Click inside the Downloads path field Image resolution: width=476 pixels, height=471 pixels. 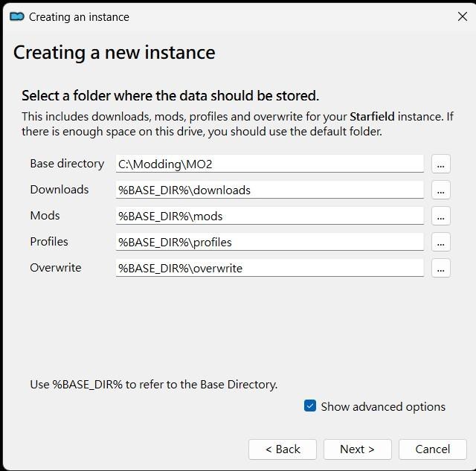[269, 190]
